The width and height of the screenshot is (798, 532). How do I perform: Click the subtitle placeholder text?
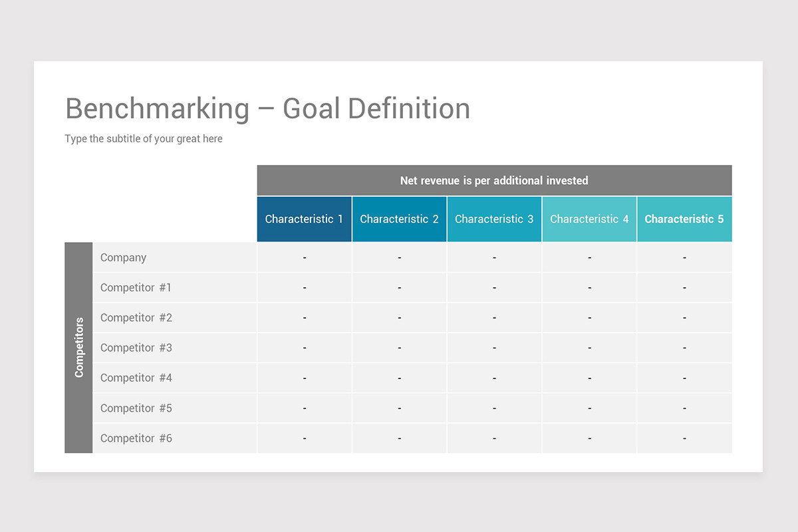(x=144, y=139)
